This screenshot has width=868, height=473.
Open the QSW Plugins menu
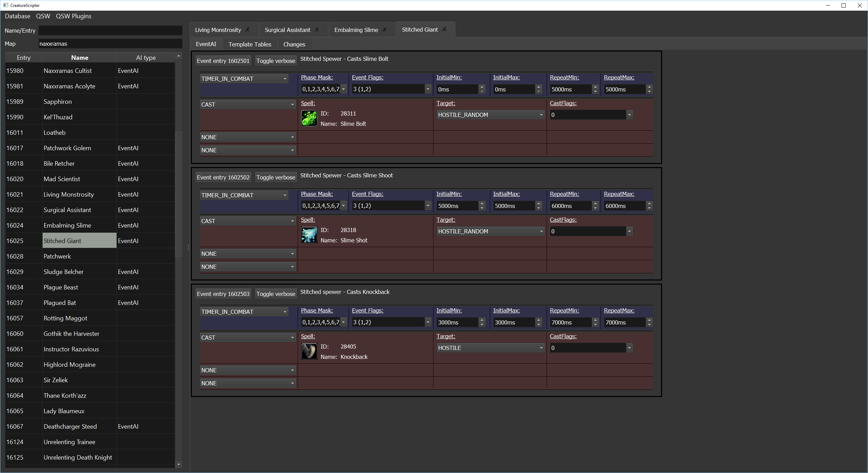74,16
